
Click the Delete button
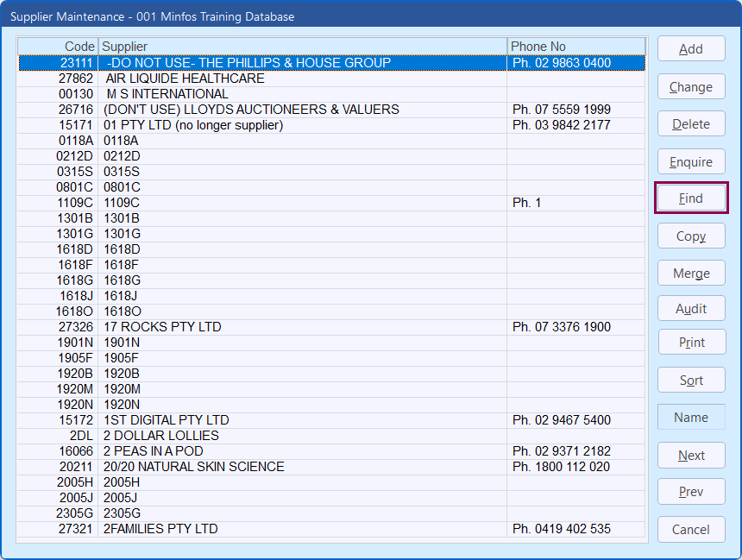point(691,124)
